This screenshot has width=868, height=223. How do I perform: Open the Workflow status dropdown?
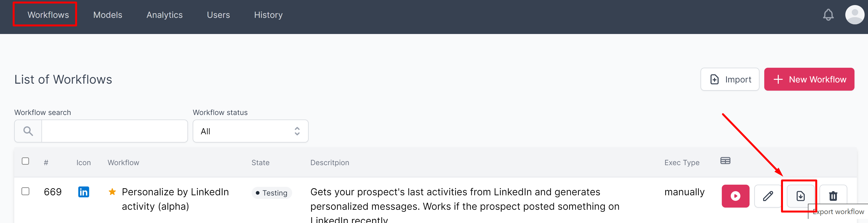click(250, 131)
